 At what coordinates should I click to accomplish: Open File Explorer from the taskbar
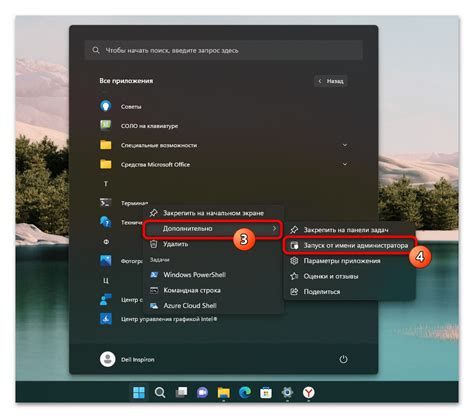click(x=224, y=393)
